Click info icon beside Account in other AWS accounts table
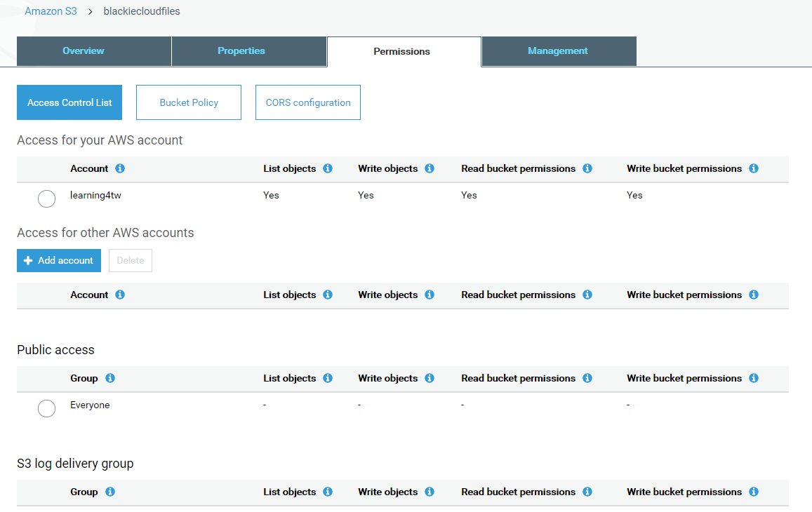Screen dimensions: 812x512 tap(120, 295)
